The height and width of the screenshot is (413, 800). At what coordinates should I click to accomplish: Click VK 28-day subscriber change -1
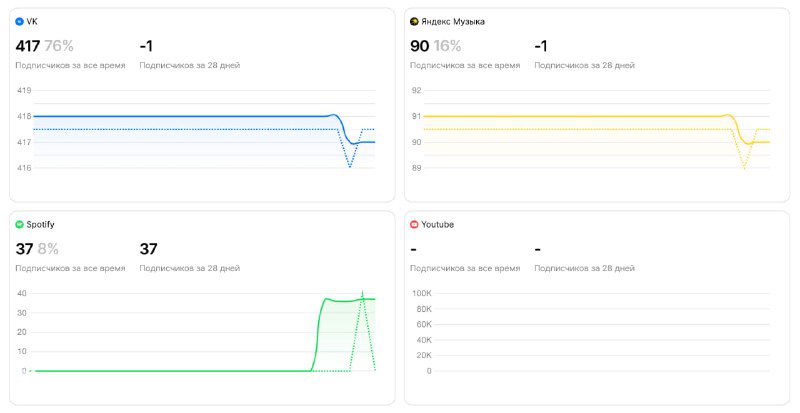point(146,45)
